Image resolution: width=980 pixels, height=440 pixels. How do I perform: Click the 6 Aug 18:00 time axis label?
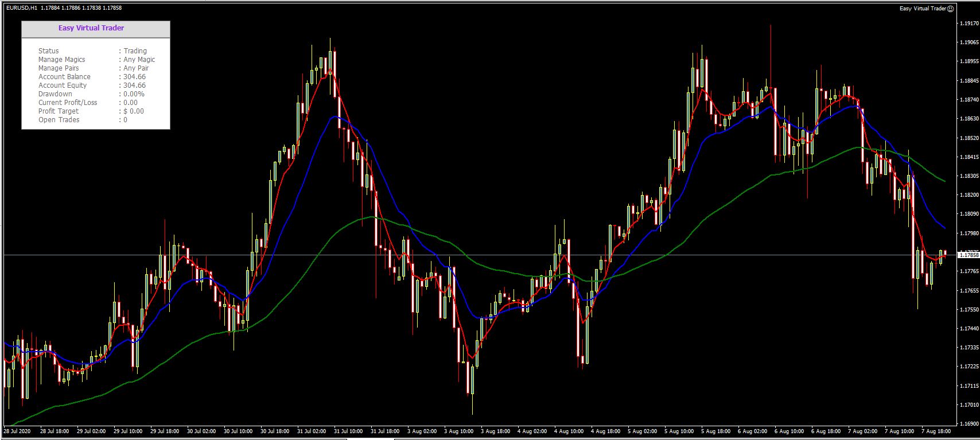pos(826,431)
